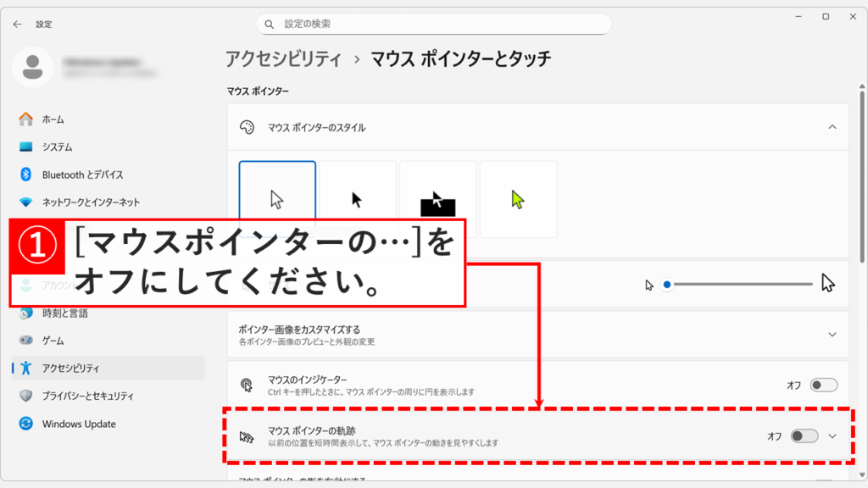This screenshot has width=868, height=488.
Task: Click the Windows Update icon in sidebar
Action: click(25, 424)
